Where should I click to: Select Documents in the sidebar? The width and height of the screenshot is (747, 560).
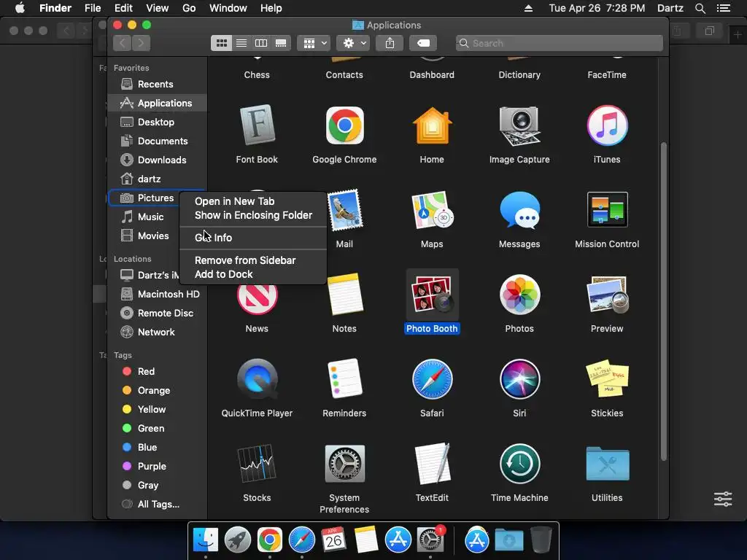158,141
